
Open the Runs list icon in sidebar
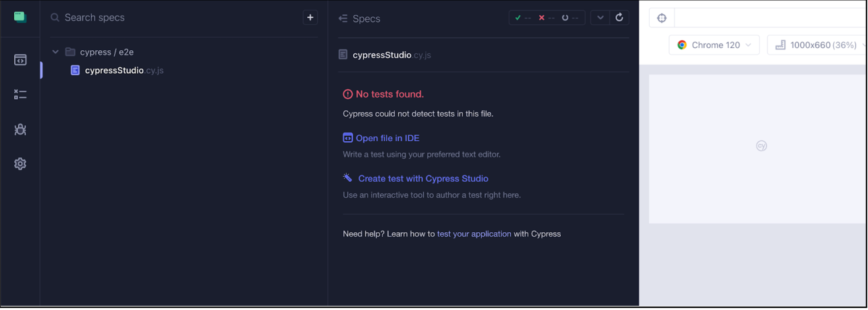20,95
